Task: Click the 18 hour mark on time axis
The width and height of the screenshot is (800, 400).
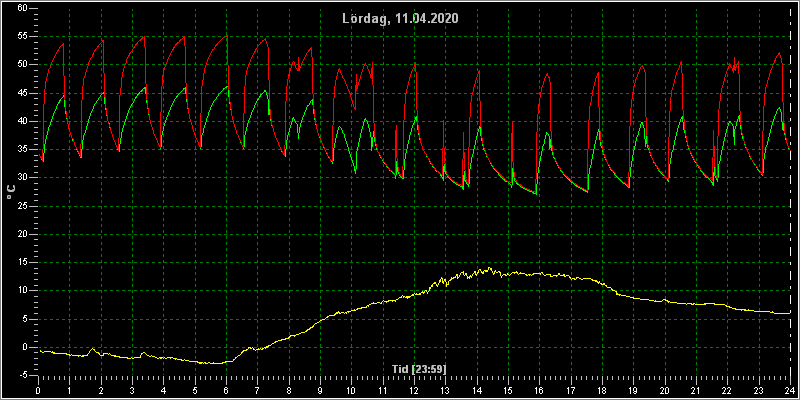Action: pyautogui.click(x=602, y=391)
